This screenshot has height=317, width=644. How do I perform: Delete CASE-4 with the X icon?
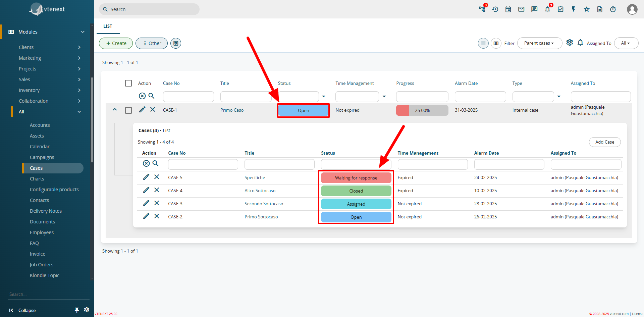[157, 190]
